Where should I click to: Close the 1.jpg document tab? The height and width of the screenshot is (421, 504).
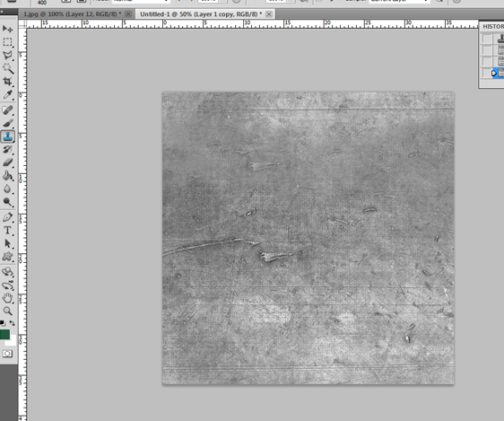tap(128, 14)
